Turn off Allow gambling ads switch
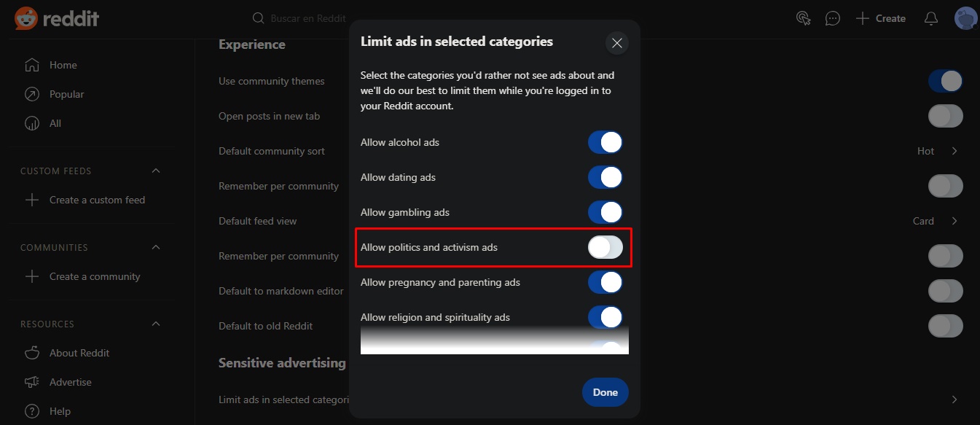This screenshot has width=980, height=425. point(605,212)
